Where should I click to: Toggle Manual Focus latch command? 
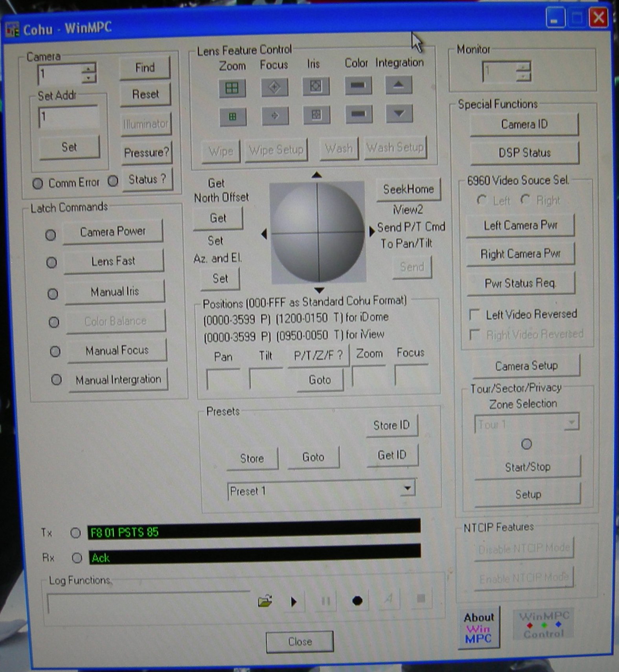point(117,350)
